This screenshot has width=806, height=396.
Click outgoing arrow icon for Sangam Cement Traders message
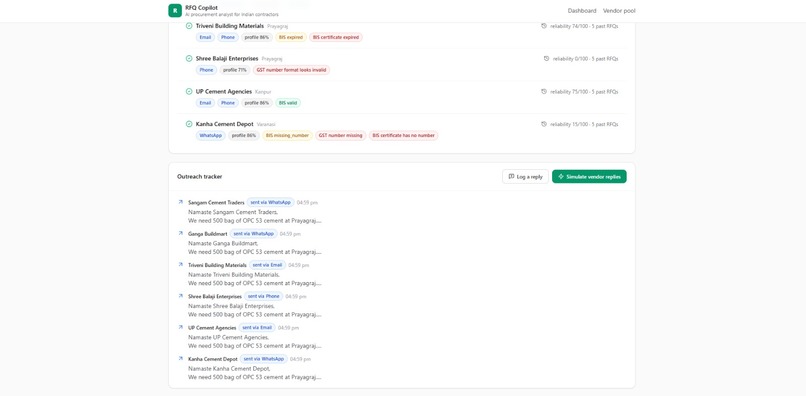(x=180, y=202)
